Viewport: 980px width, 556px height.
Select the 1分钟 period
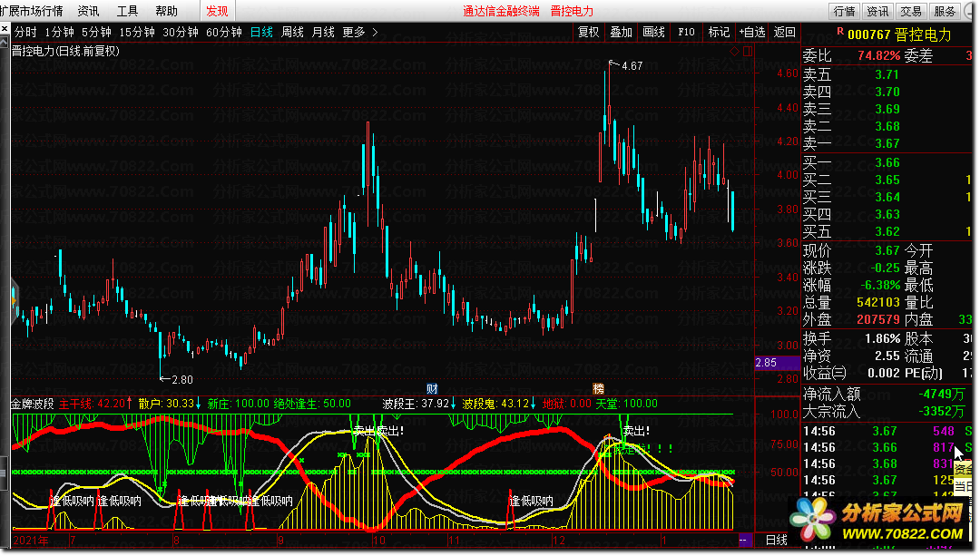[x=59, y=32]
